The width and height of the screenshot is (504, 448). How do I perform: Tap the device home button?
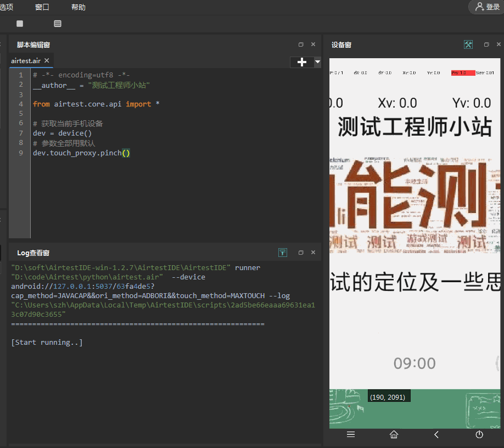tap(394, 434)
